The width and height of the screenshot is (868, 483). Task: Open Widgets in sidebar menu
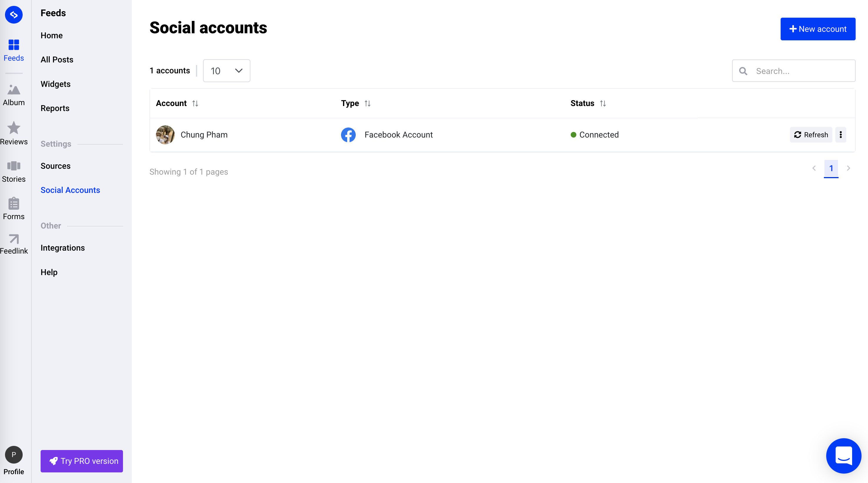click(55, 84)
